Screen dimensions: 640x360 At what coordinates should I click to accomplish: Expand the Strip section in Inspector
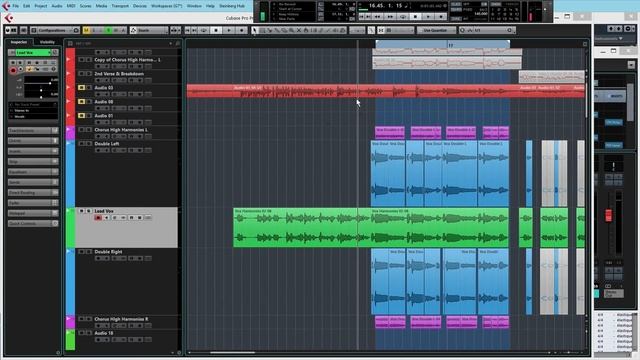click(33, 162)
